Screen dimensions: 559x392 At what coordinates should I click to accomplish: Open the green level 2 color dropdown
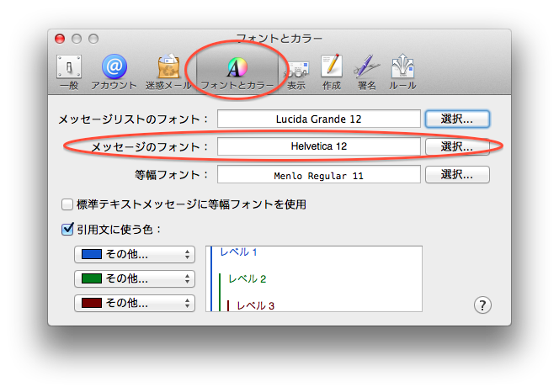point(134,278)
